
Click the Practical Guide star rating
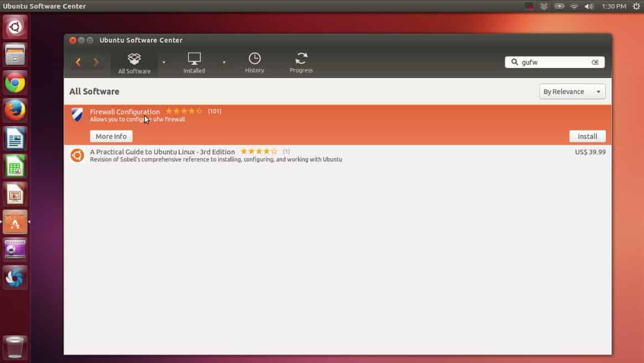(259, 151)
